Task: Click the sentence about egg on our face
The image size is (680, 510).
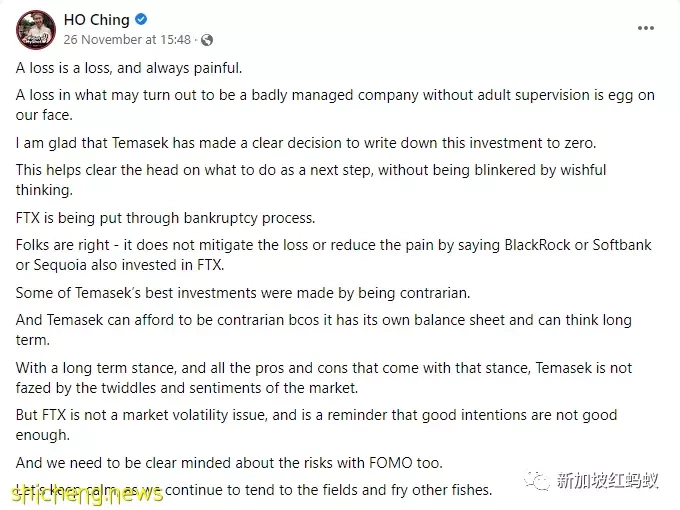Action: 335,105
